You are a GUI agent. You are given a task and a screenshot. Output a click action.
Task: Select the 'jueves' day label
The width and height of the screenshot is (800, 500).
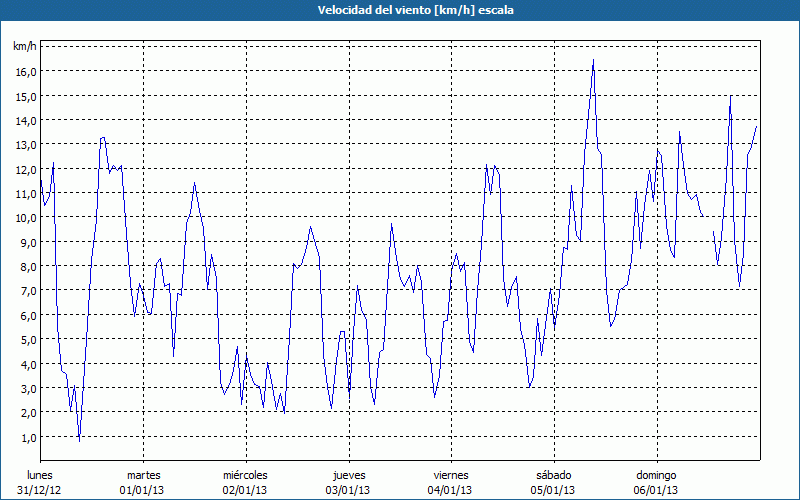[x=349, y=475]
